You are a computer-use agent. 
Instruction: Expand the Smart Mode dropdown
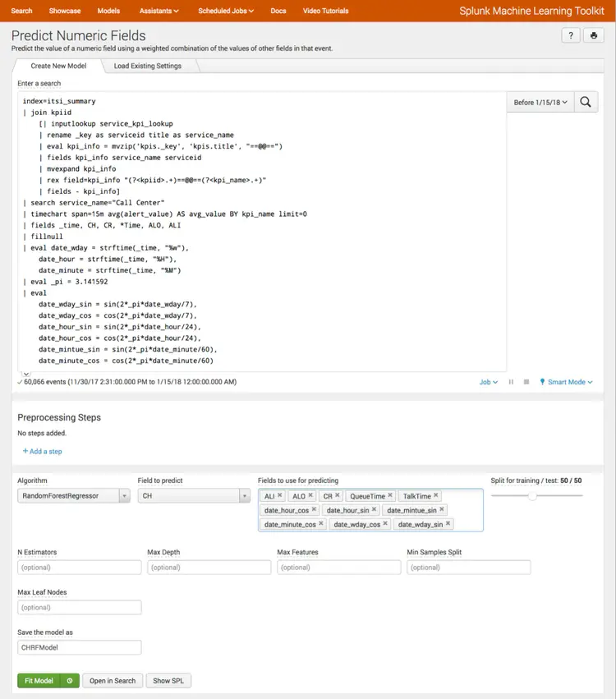[566, 382]
